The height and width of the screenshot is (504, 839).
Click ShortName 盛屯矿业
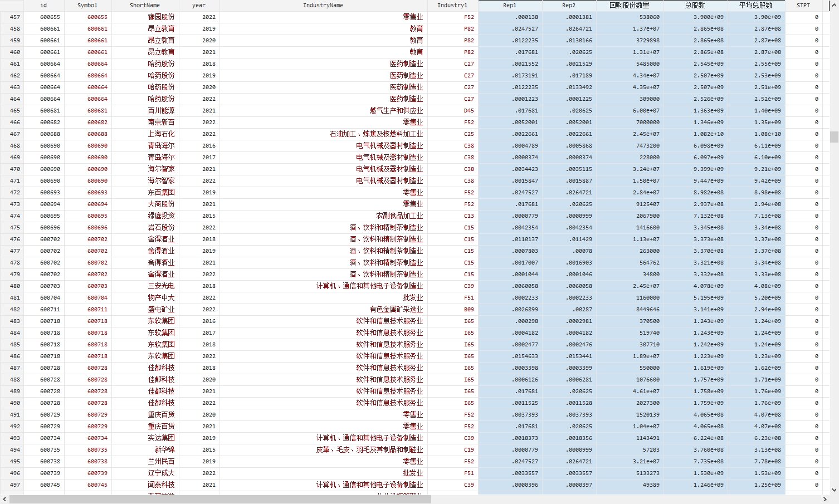pos(161,309)
